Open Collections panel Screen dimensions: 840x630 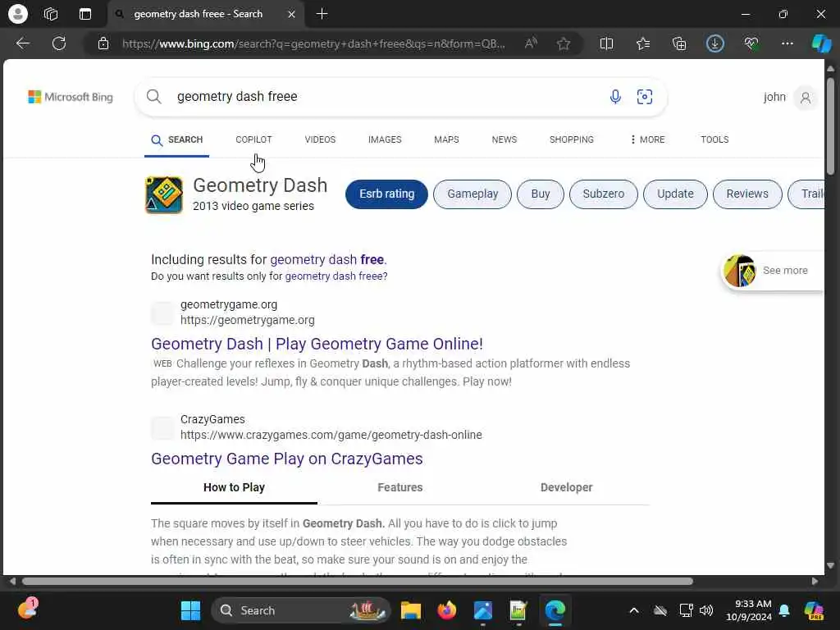pyautogui.click(x=678, y=43)
